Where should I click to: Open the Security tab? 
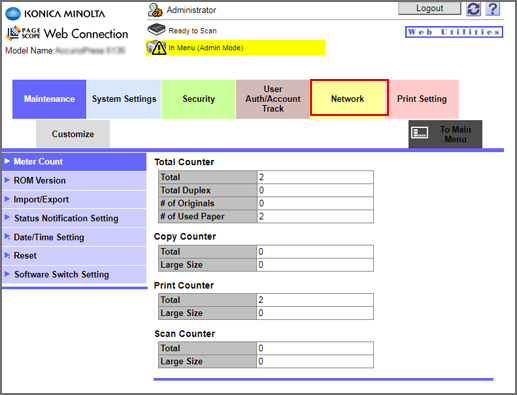point(199,99)
